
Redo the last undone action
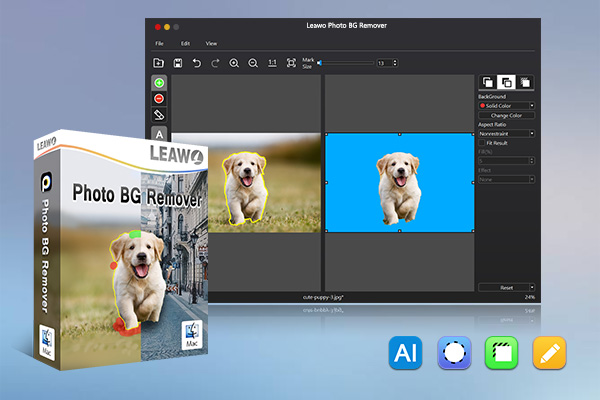(x=215, y=63)
